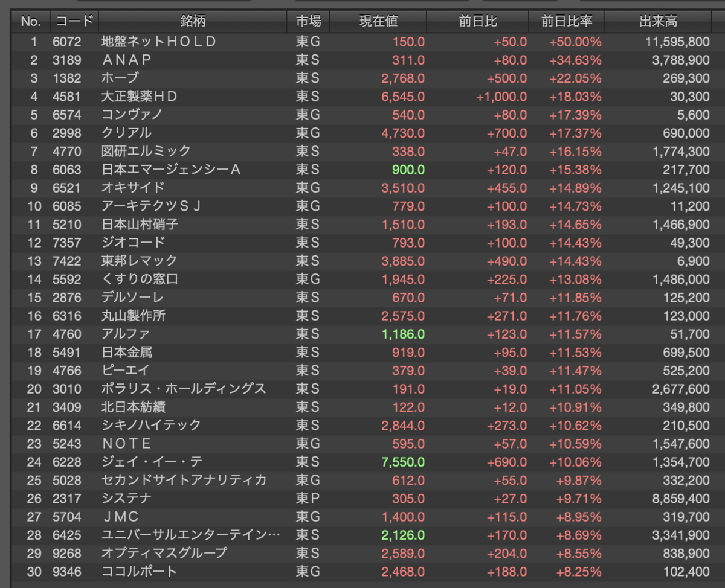
Task: Select the 丸山製作所 stock name
Action: pyautogui.click(x=134, y=316)
